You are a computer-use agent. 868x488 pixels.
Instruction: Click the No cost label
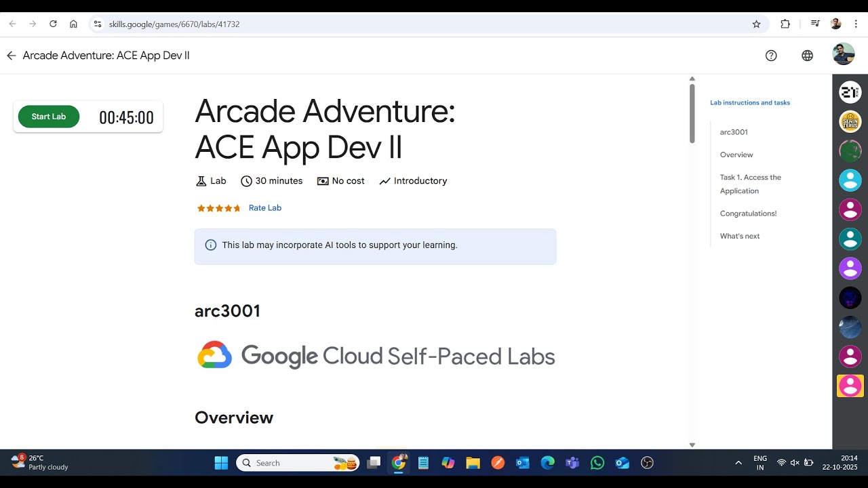341,181
